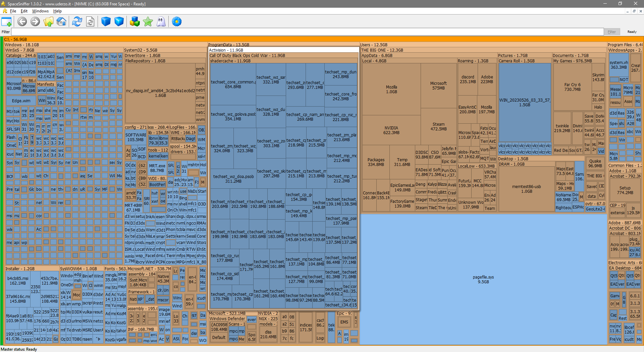644x352 pixels.
Task: Click the Users - 12.5GB folder header
Action: tap(483, 45)
